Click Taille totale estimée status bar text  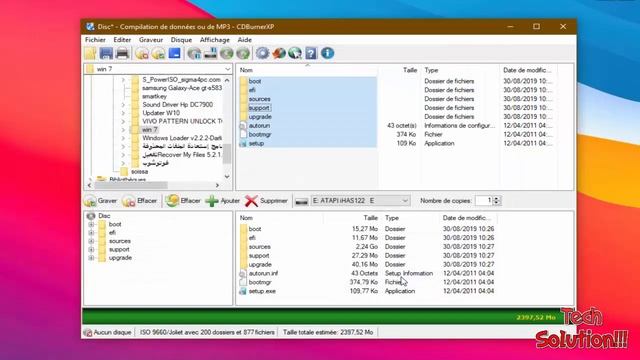[x=328, y=333]
